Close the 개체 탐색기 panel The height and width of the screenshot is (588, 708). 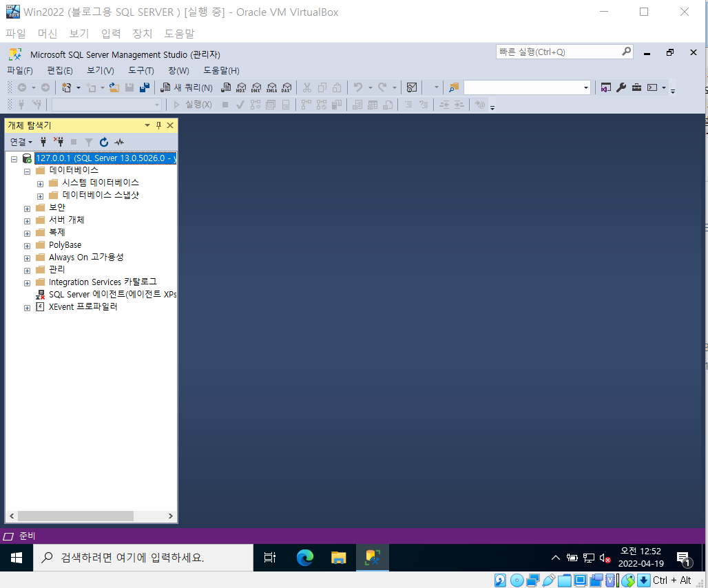[x=170, y=125]
